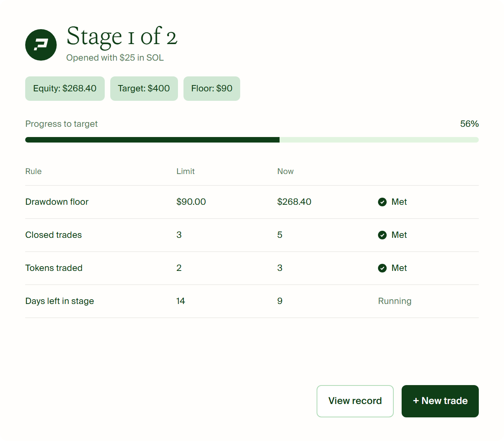This screenshot has height=441, width=504.
Task: Click the Closed trades current value 5
Action: [x=280, y=235]
